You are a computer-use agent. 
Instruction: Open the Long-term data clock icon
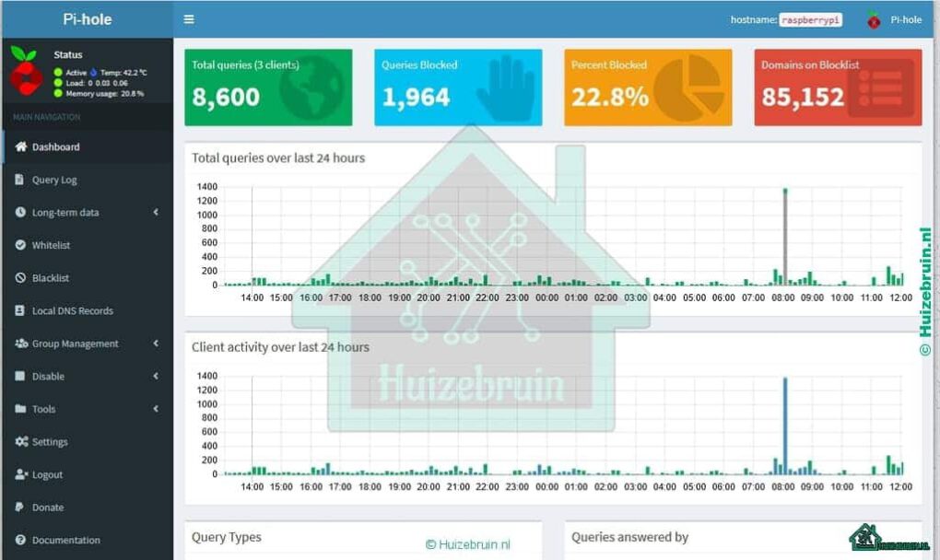(x=20, y=212)
